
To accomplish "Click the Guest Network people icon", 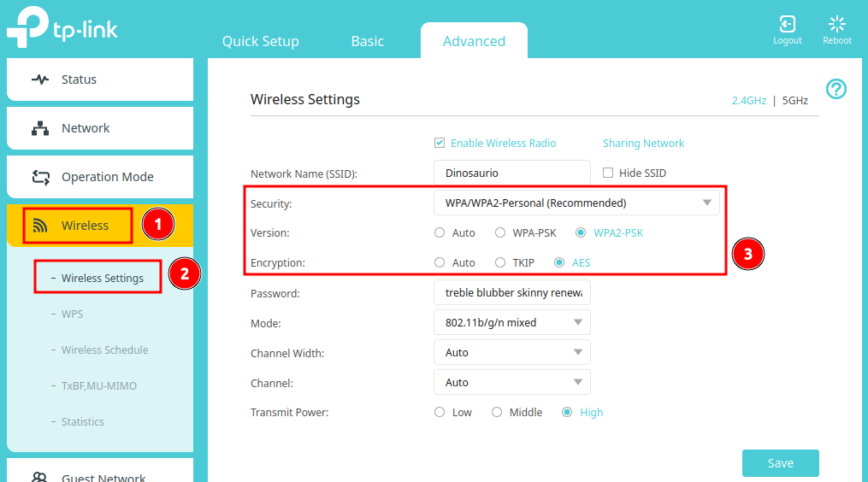I will [x=40, y=477].
